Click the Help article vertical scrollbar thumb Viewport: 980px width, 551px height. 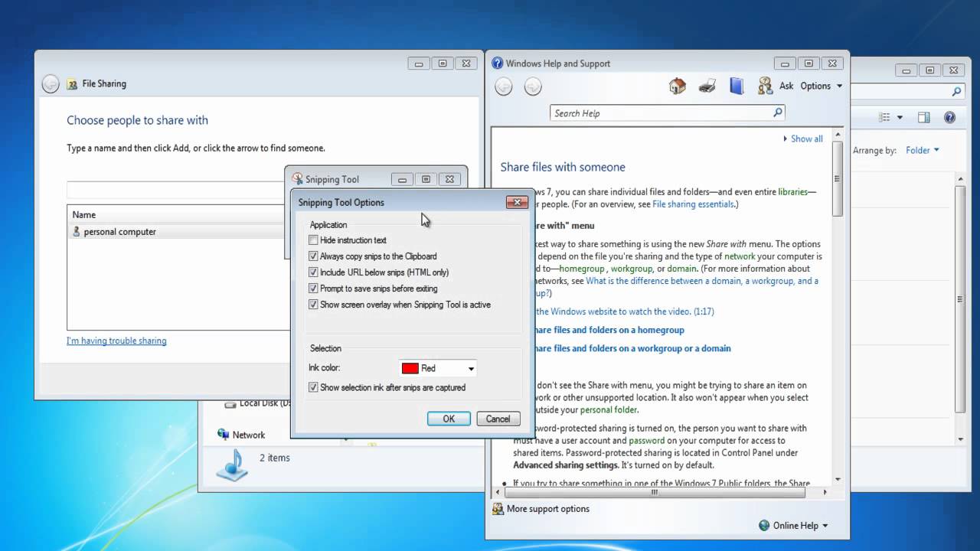pyautogui.click(x=838, y=178)
